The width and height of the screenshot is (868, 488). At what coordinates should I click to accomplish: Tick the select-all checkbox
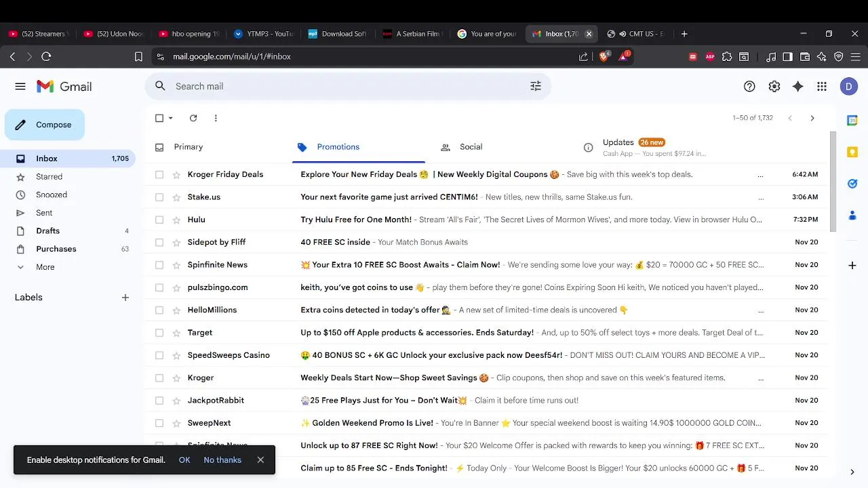[159, 118]
